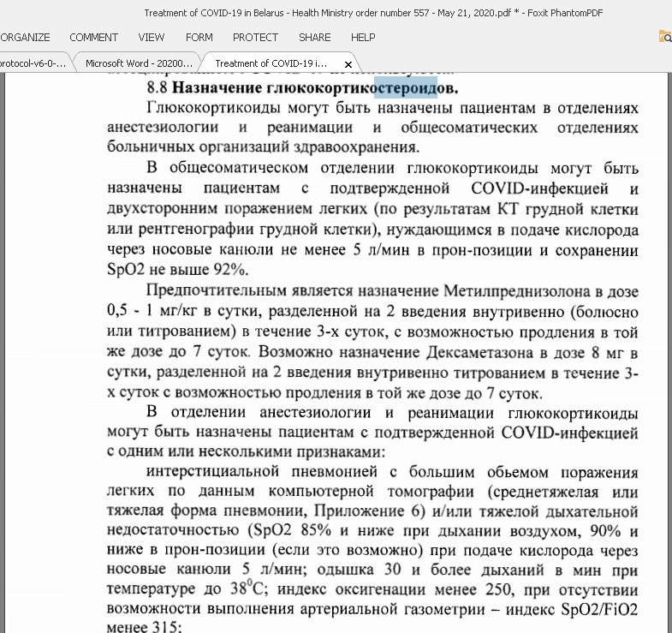Click the word 'Метилпреднизолона' in the document

tap(516, 291)
